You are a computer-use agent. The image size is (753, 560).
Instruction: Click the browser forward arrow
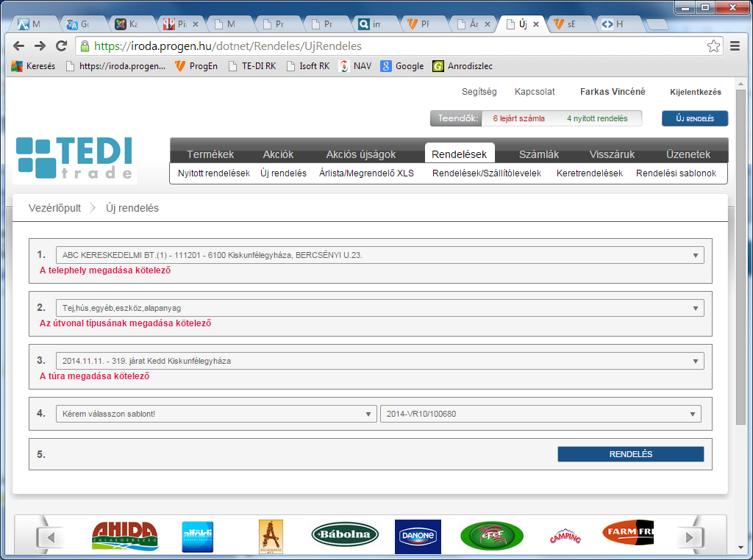pos(40,46)
